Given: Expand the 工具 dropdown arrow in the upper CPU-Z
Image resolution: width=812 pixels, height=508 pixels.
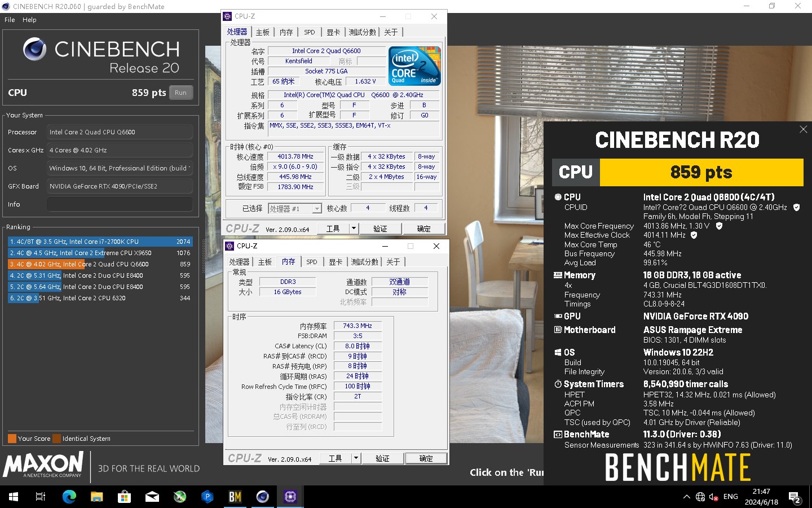Looking at the screenshot, I should point(354,229).
